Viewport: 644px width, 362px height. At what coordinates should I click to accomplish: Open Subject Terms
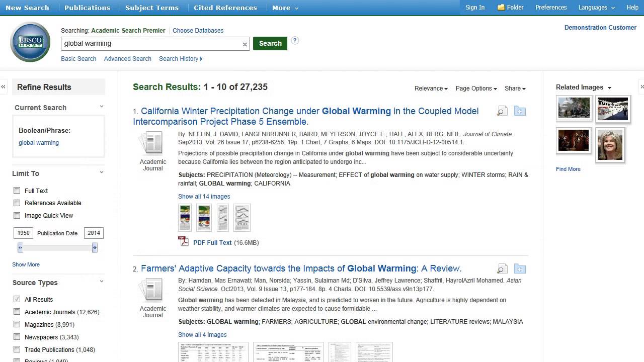pyautogui.click(x=152, y=8)
